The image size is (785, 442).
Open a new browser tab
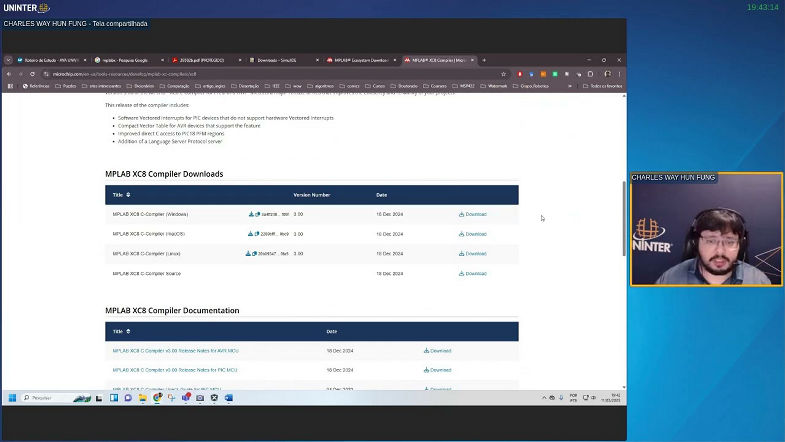484,60
